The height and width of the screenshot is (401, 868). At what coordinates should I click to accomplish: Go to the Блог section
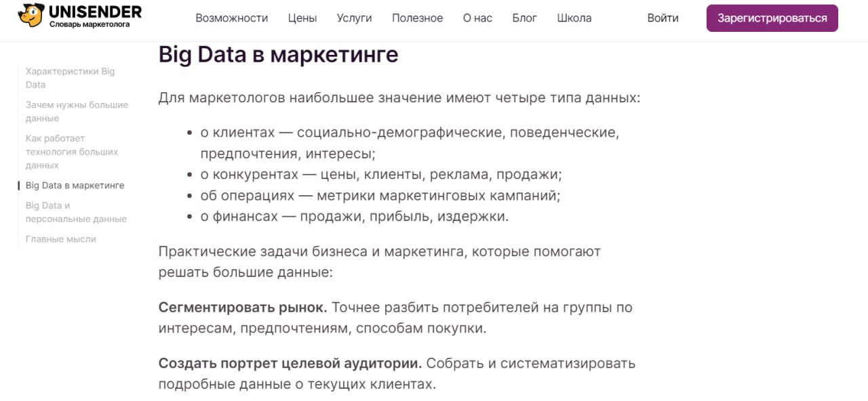coord(525,18)
